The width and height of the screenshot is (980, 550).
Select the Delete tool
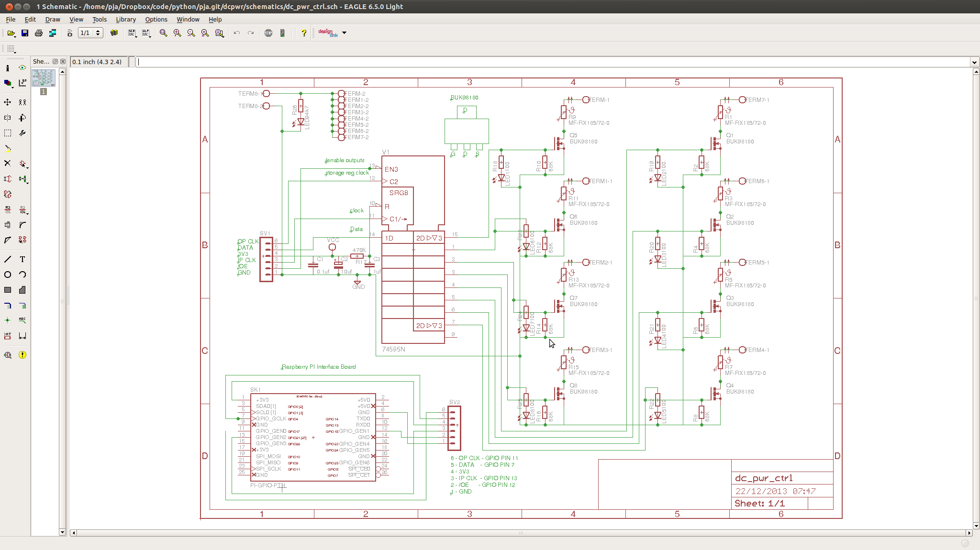(x=8, y=164)
